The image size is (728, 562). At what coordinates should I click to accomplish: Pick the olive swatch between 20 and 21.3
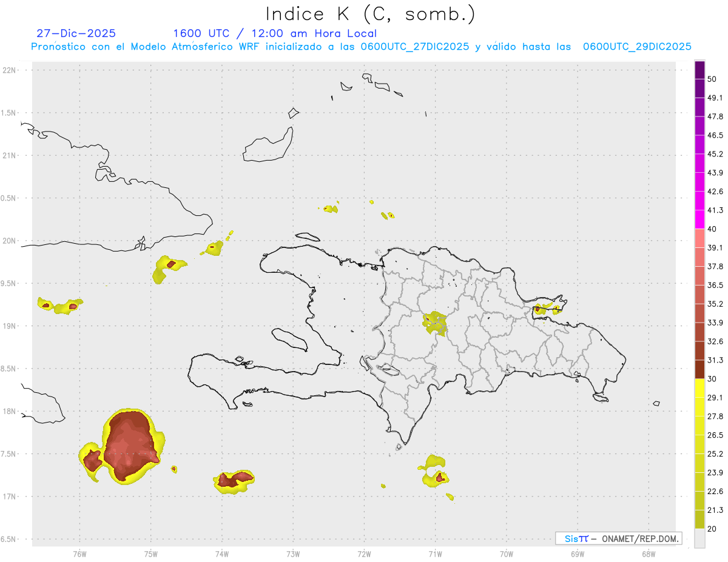click(x=699, y=519)
